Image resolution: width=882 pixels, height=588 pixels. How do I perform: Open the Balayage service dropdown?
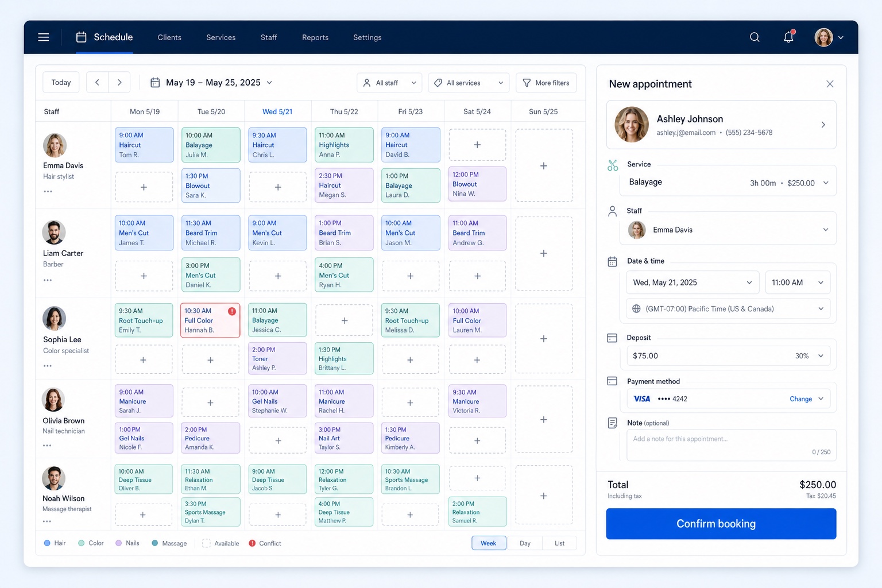click(728, 183)
